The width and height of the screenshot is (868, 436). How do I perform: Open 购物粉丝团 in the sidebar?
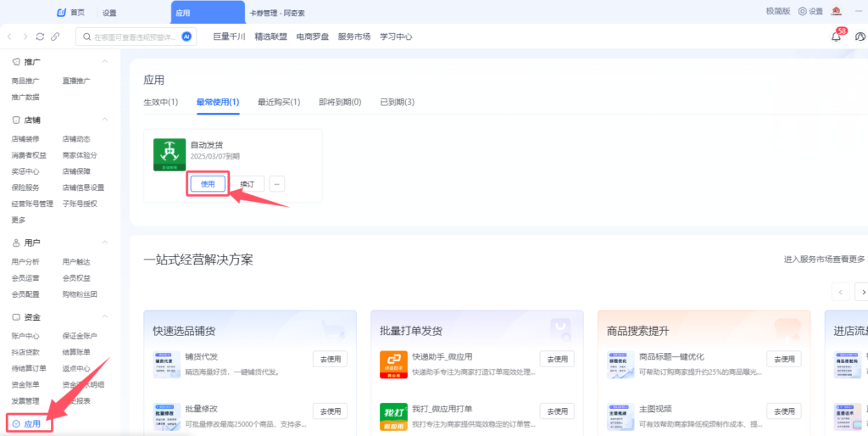80,294
